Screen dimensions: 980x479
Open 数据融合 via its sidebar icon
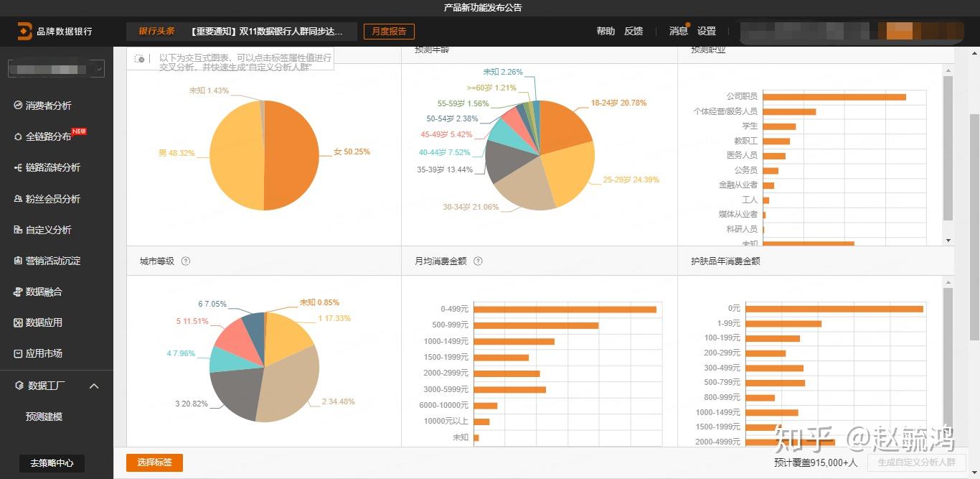[19, 292]
